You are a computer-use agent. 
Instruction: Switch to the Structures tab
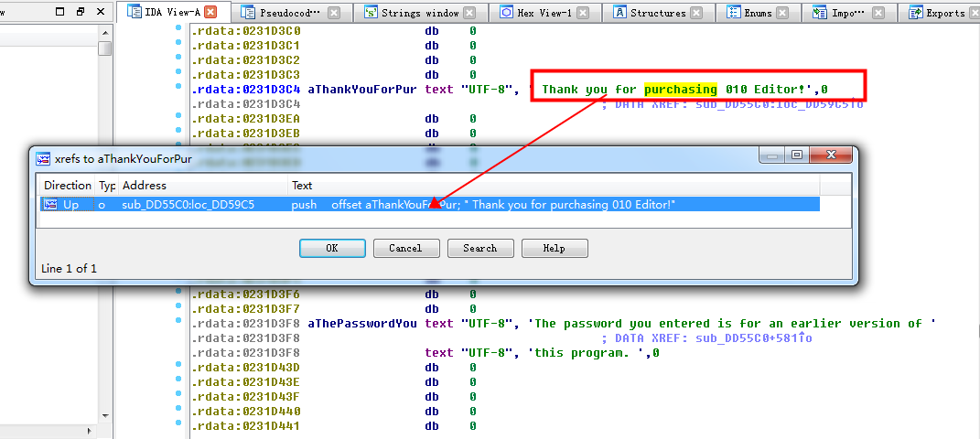pos(658,12)
